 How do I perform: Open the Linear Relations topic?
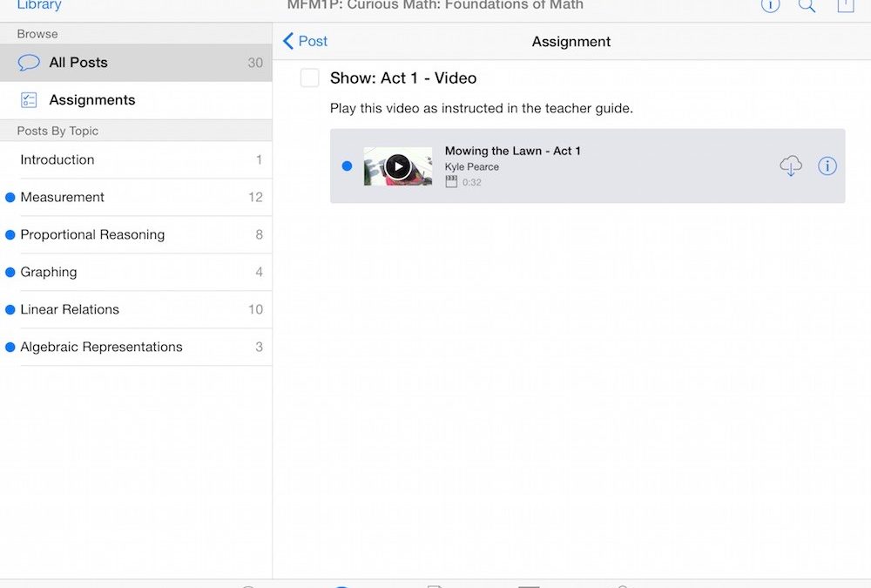(70, 309)
